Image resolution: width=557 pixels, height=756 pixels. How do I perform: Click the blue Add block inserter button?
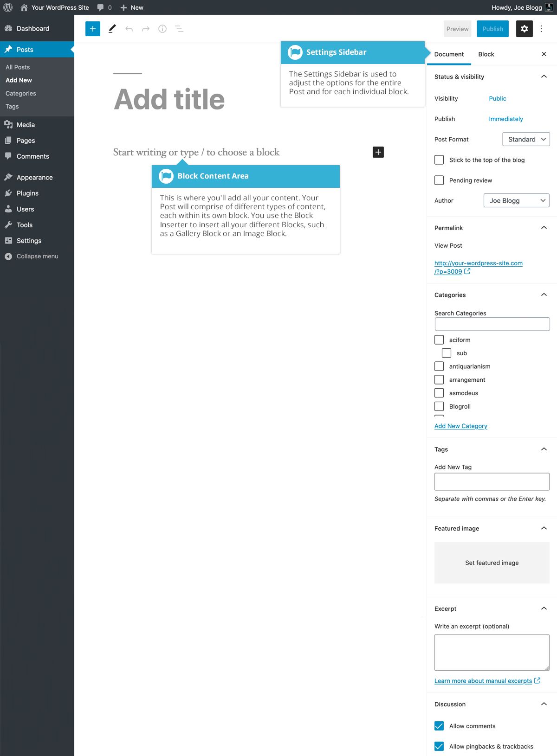93,29
